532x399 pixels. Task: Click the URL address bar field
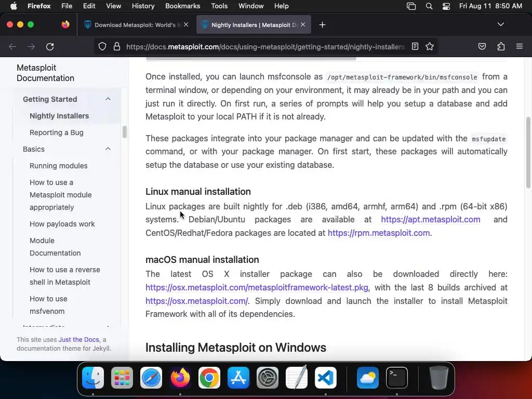[265, 46]
